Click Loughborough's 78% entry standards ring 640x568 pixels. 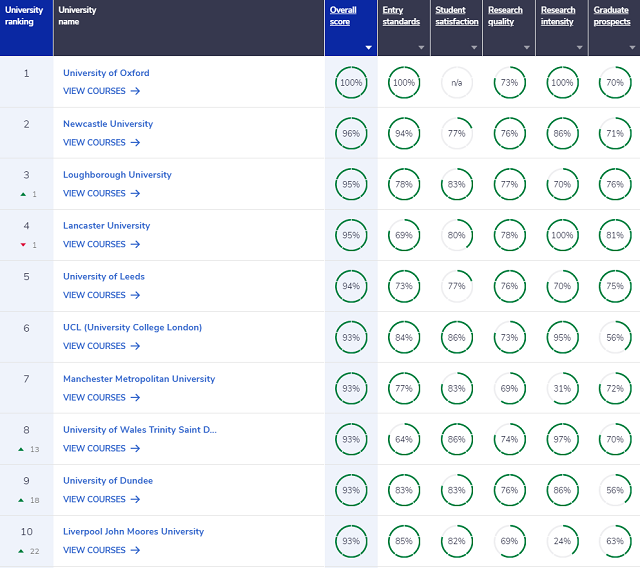[x=404, y=184]
